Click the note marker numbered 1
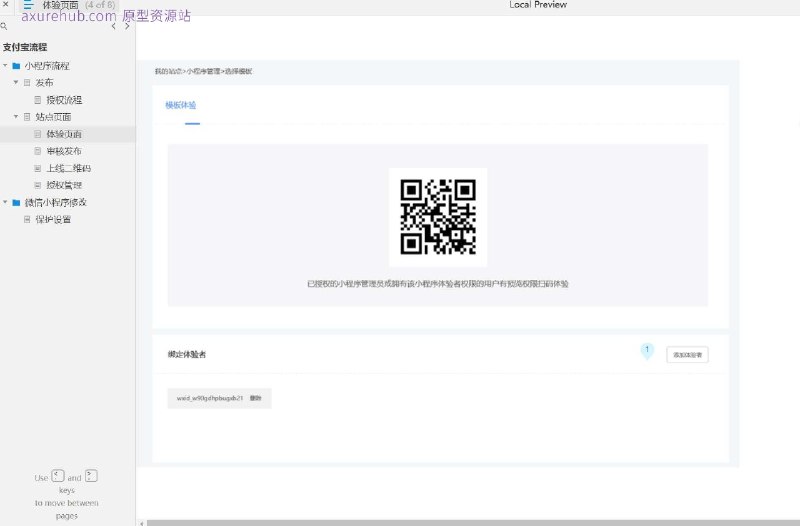Viewport: 800px width, 526px height. click(647, 351)
